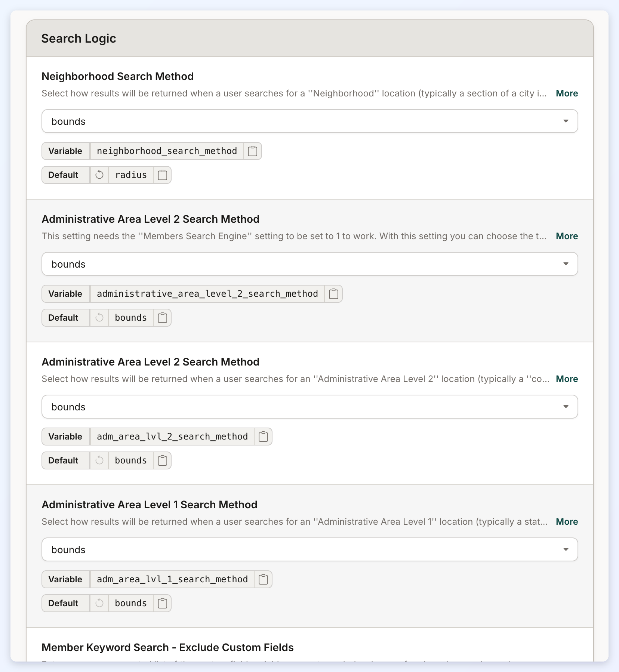Click the Neighborhood Search Method heading
Screen dimensions: 619x672
[x=118, y=76]
